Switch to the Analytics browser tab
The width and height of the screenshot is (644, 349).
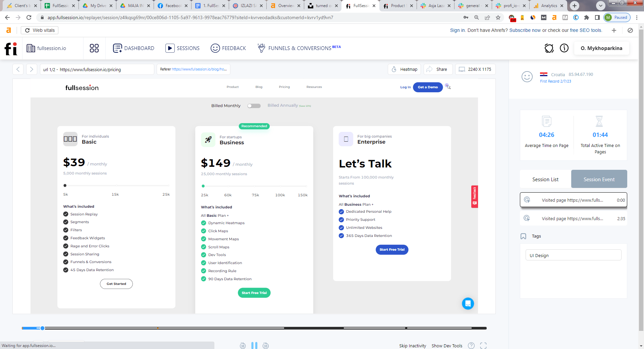coord(548,6)
